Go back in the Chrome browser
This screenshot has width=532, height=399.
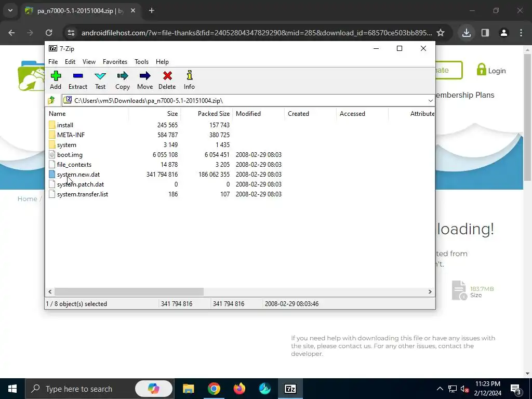pos(11,33)
